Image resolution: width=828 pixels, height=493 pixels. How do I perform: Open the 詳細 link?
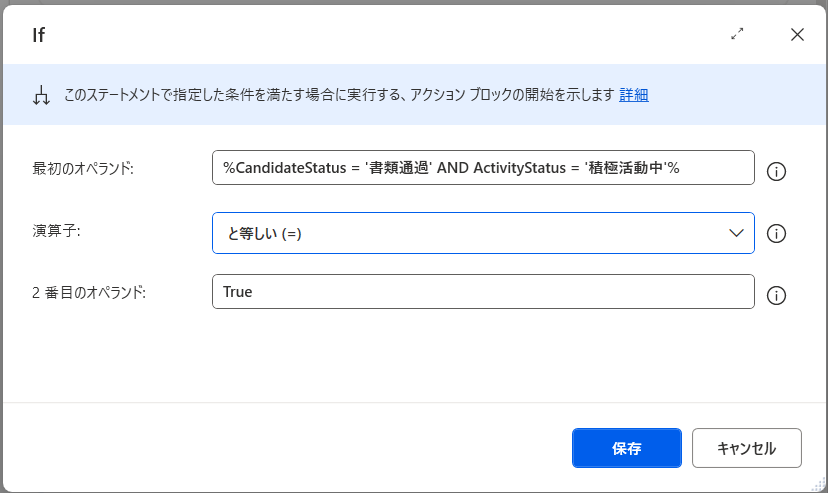[634, 95]
